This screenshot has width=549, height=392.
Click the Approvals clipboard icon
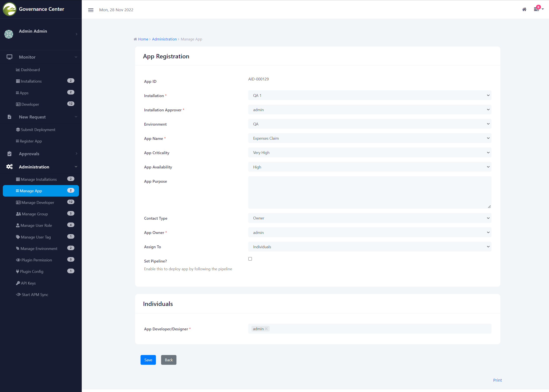[10, 154]
